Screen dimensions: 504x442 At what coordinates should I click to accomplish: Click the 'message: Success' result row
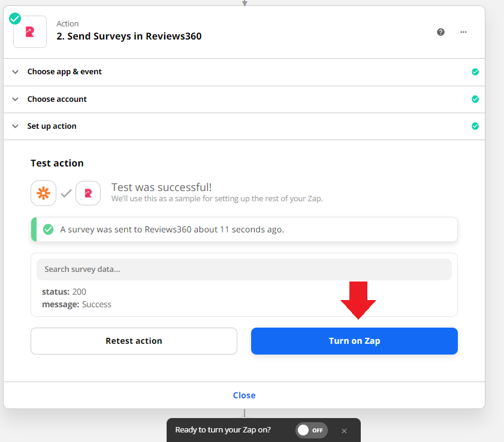coord(77,304)
